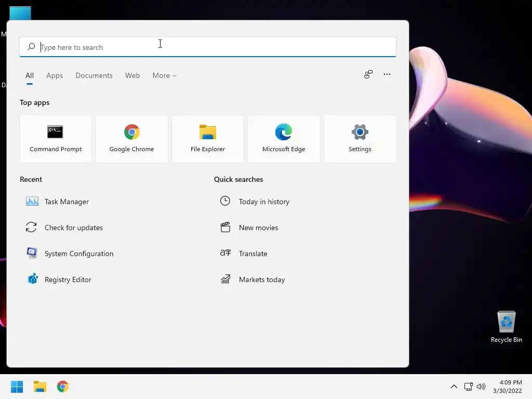Click the Markets today chart icon
The height and width of the screenshot is (399, 532).
(225, 279)
